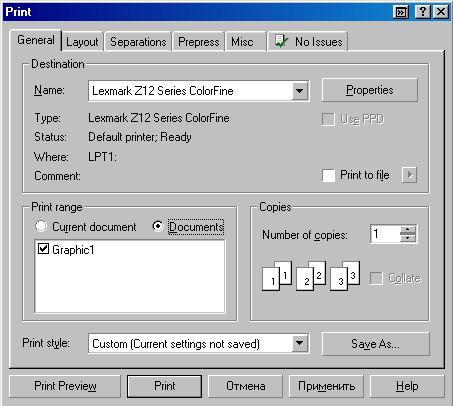This screenshot has width=453, height=406.
Task: Switch to the Layout tab
Action: (82, 42)
